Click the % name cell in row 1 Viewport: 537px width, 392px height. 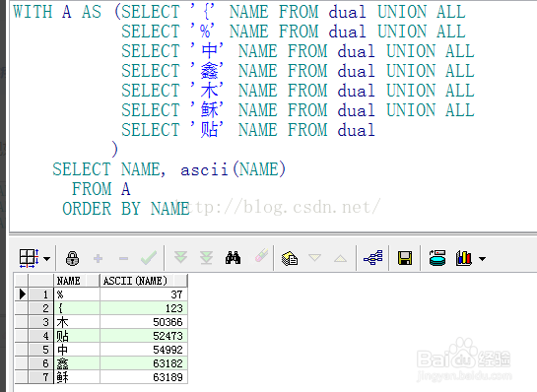point(77,294)
